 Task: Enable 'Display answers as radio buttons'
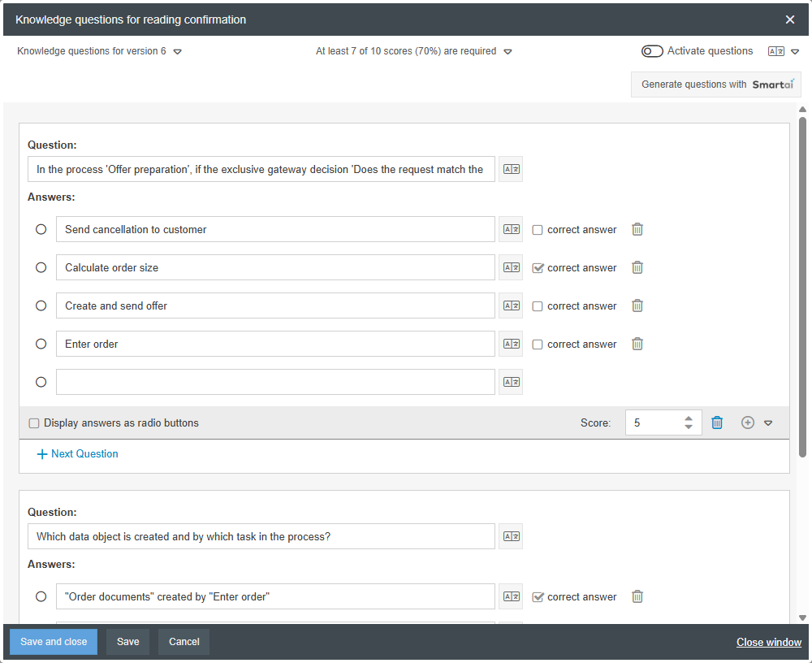[34, 423]
